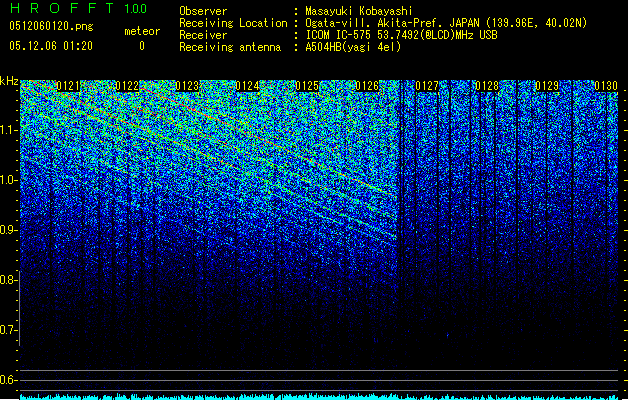This screenshot has height=400, width=629.
Task: Click the 0.9 frequency axis label
Action: click(x=8, y=230)
